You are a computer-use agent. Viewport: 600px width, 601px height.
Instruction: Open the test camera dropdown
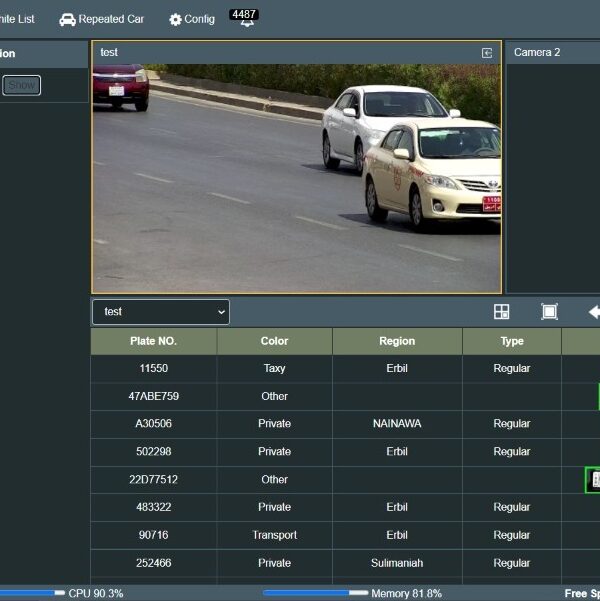[161, 312]
